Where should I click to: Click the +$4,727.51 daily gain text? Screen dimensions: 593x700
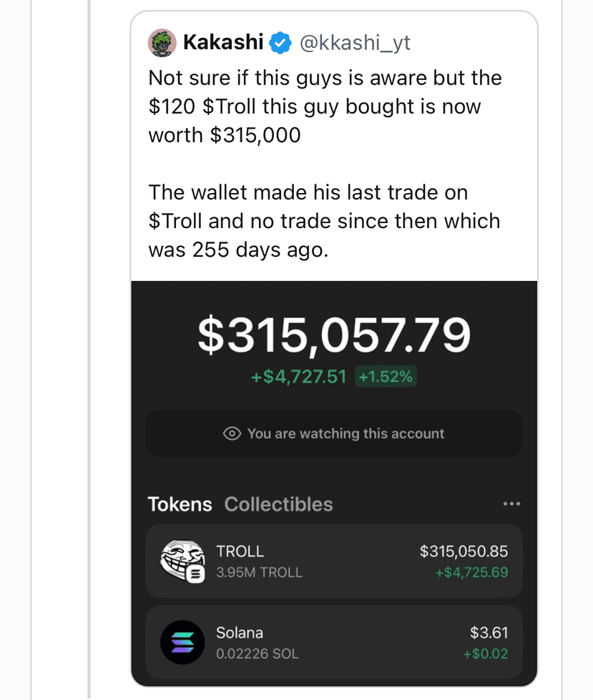pyautogui.click(x=298, y=376)
